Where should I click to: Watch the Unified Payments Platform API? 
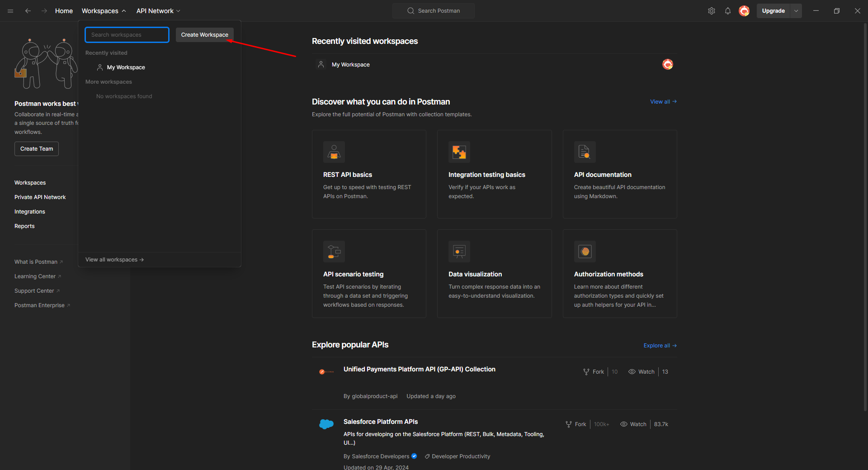[642, 372]
